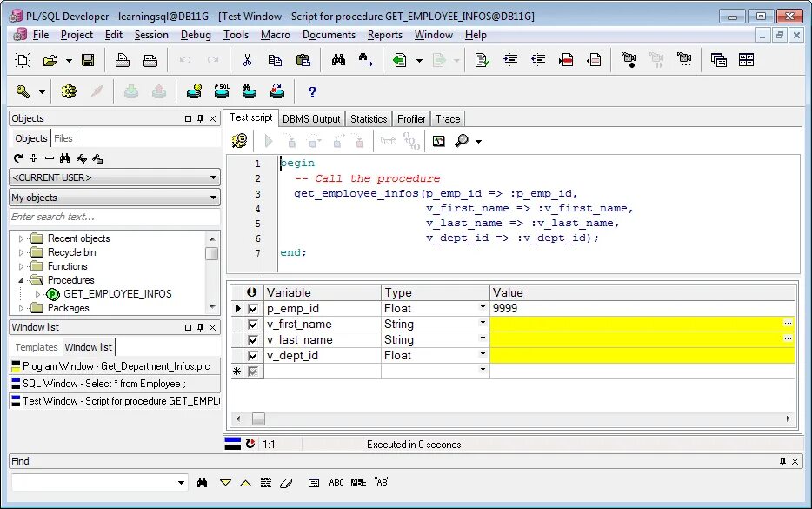The height and width of the screenshot is (509, 812).
Task: Click the Window list toolbar icon
Action: point(718,60)
